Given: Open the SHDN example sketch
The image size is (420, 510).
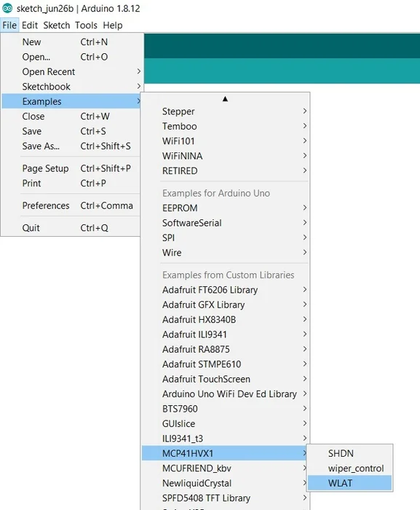Looking at the screenshot, I should [x=350, y=453].
